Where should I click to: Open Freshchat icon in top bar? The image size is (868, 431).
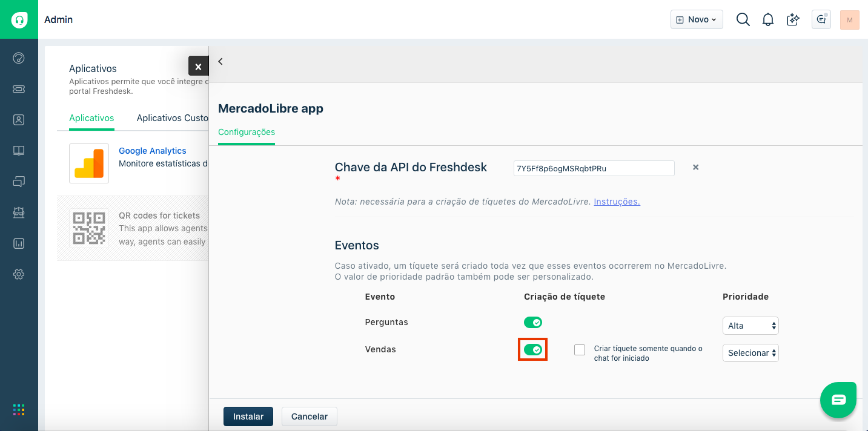[821, 19]
